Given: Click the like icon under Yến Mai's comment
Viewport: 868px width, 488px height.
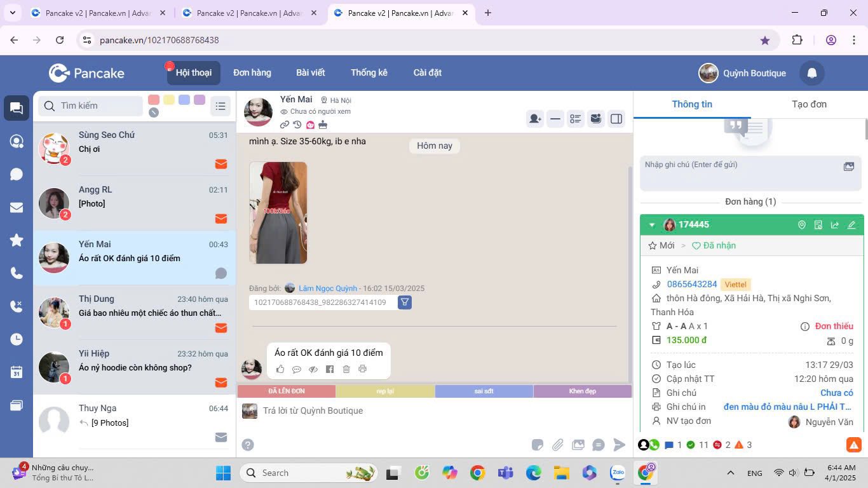Looking at the screenshot, I should click(280, 369).
